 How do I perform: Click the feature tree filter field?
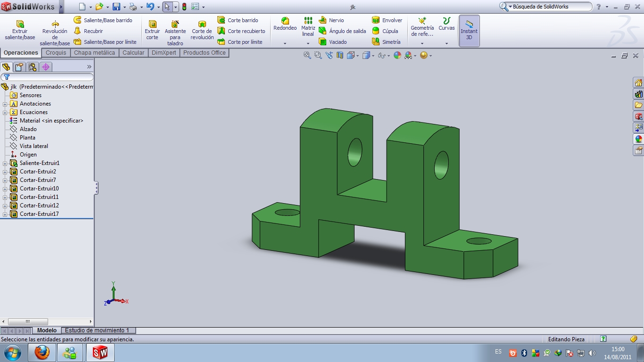47,77
